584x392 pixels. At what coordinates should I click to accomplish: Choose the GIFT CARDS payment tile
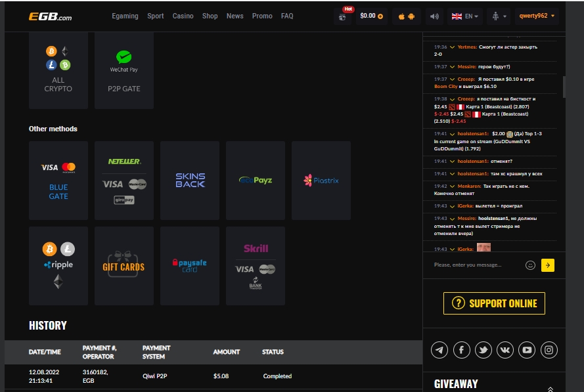coord(124,266)
